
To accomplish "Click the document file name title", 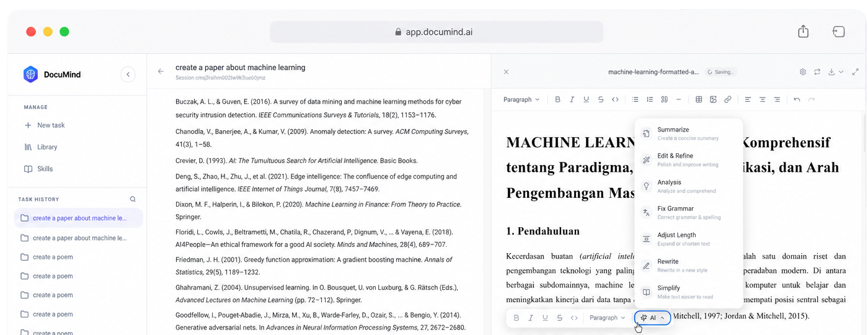I will (x=653, y=72).
